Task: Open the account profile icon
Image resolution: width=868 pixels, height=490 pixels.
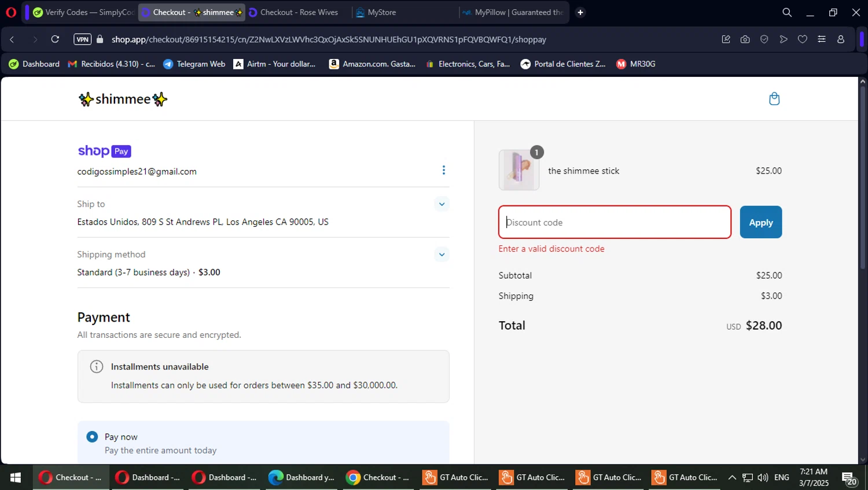Action: pyautogui.click(x=841, y=39)
